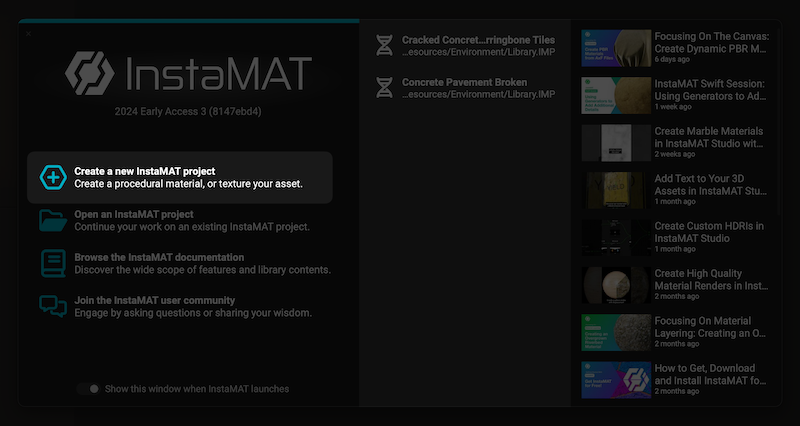The width and height of the screenshot is (800, 426).
Task: Click the title Focusing On The Canvas
Action: 712,42
